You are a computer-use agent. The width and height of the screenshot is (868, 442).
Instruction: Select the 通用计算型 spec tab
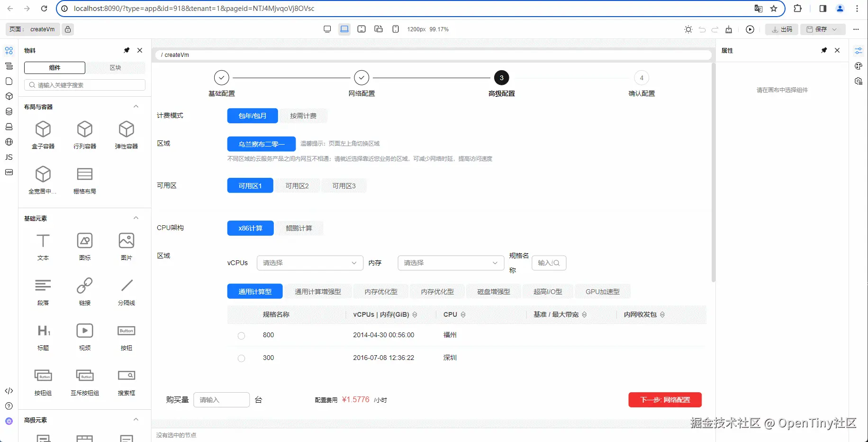point(255,292)
